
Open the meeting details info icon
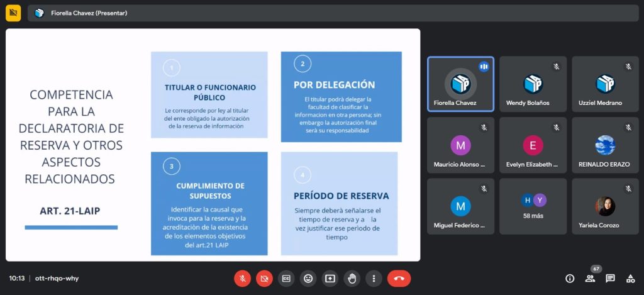tap(570, 278)
